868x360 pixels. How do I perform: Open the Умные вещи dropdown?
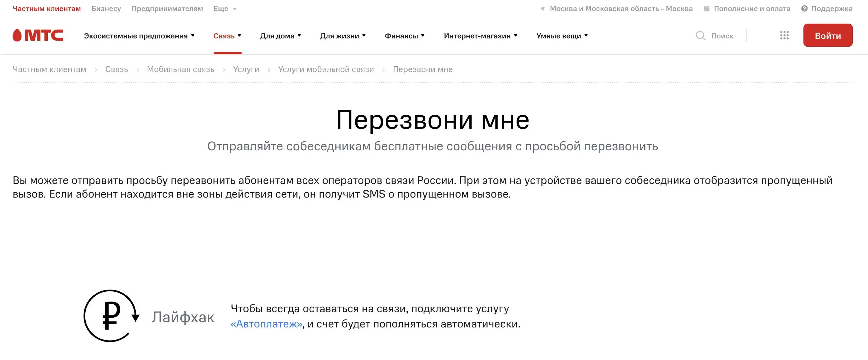click(x=562, y=36)
